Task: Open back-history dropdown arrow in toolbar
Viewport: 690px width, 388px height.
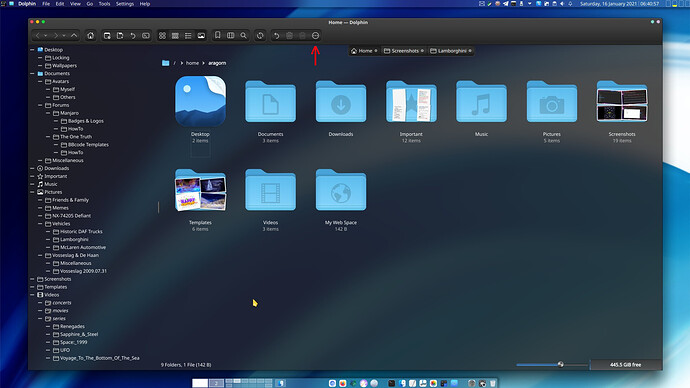Action: (x=45, y=36)
